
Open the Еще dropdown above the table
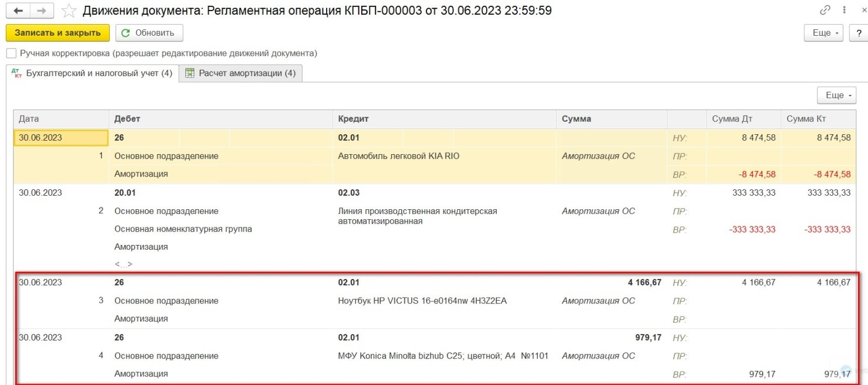click(836, 95)
